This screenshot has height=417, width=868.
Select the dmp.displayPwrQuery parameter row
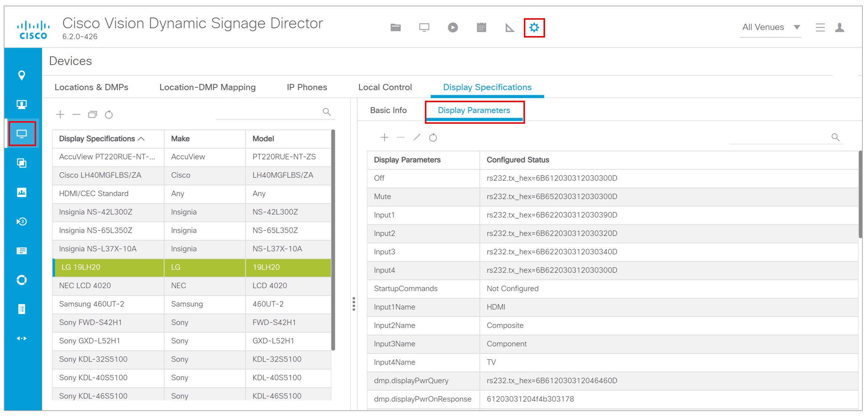(x=612, y=381)
